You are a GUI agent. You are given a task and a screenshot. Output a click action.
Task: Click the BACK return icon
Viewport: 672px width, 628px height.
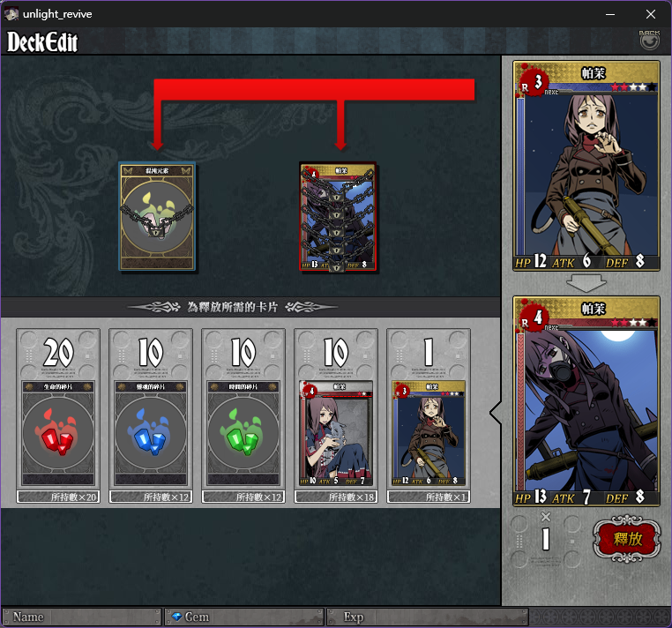649,41
